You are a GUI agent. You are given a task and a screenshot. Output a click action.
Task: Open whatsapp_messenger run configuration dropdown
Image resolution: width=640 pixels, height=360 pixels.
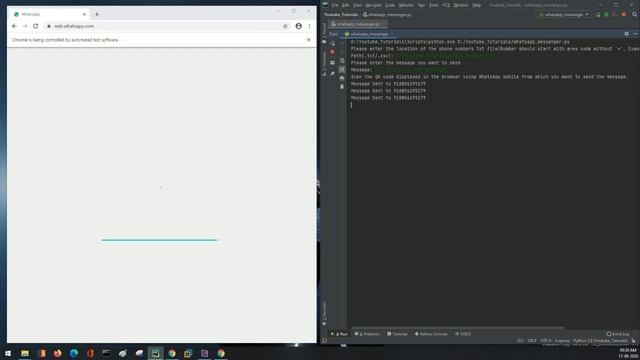[x=564, y=15]
